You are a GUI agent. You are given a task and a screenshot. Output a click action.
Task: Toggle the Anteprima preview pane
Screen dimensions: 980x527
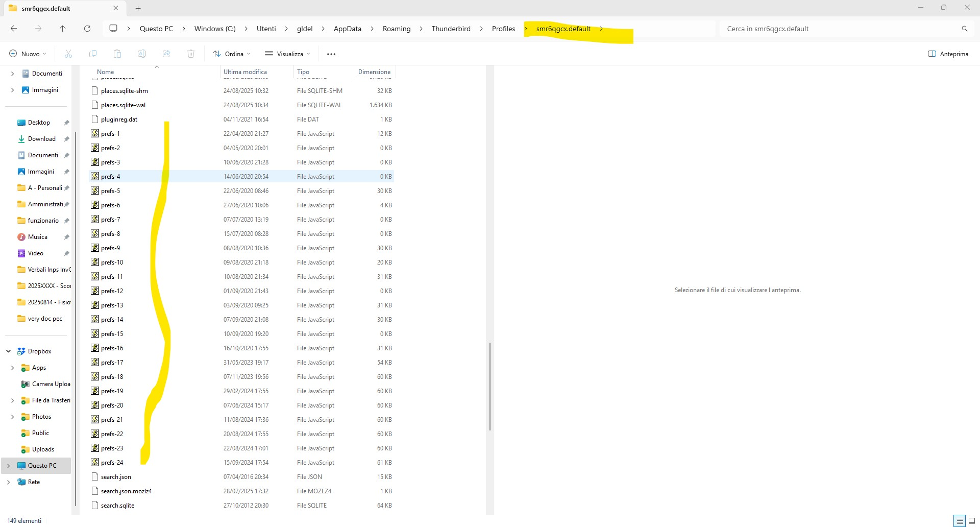coord(948,54)
